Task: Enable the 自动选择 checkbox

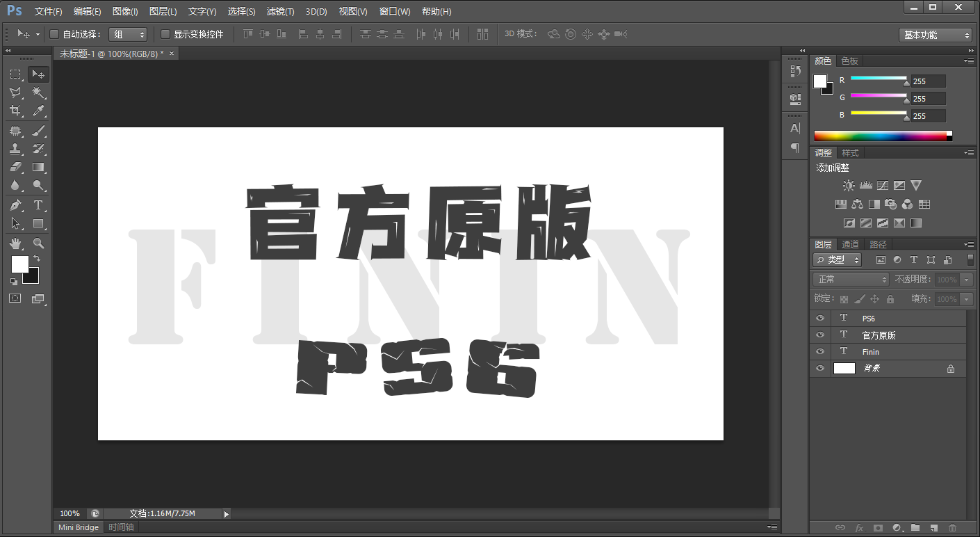Action: [x=54, y=34]
